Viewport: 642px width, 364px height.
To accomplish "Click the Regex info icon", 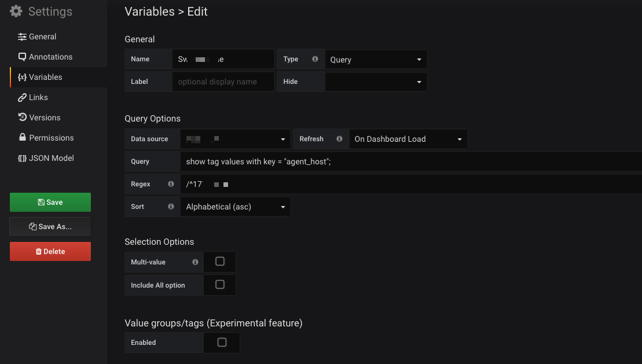I will (x=171, y=184).
